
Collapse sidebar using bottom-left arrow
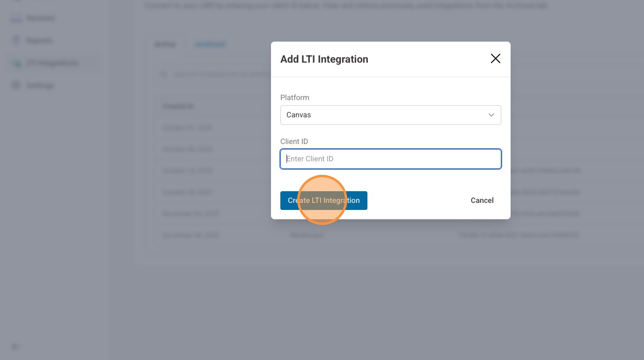tap(15, 347)
